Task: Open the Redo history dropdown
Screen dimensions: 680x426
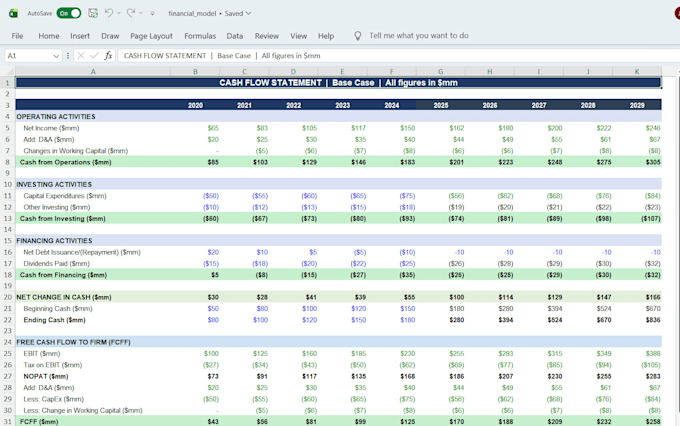Action: click(x=141, y=13)
